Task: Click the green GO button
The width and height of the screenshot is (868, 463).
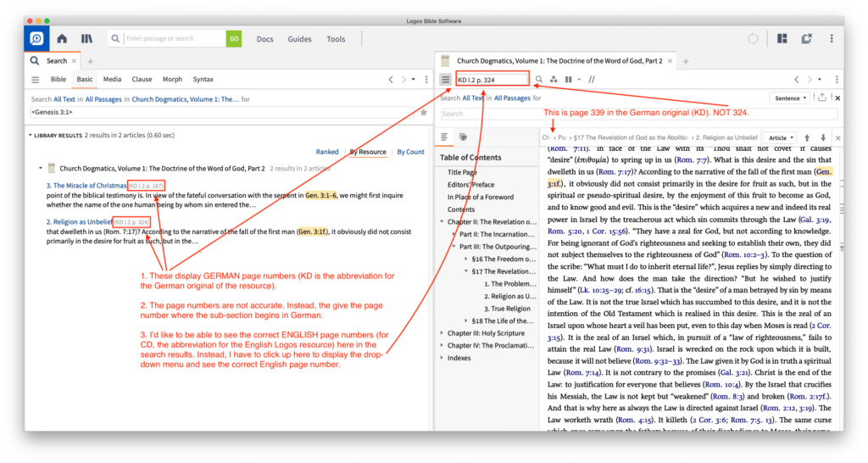Action: pyautogui.click(x=234, y=39)
